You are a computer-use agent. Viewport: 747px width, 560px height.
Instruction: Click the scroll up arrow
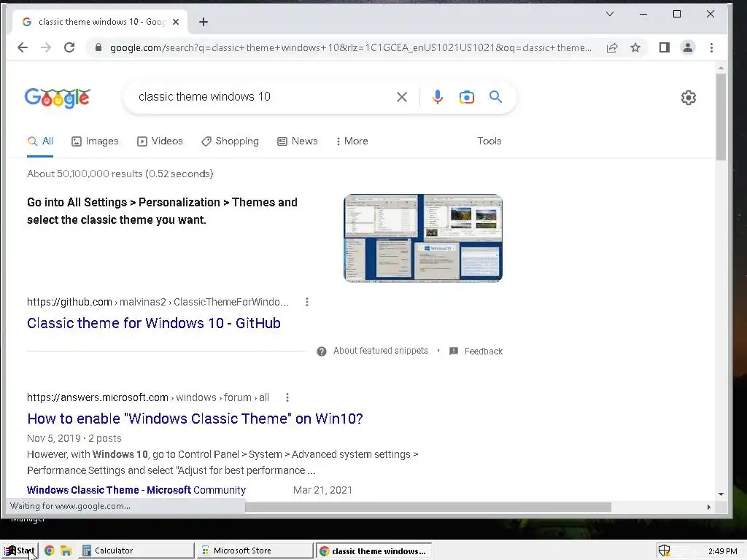click(721, 68)
